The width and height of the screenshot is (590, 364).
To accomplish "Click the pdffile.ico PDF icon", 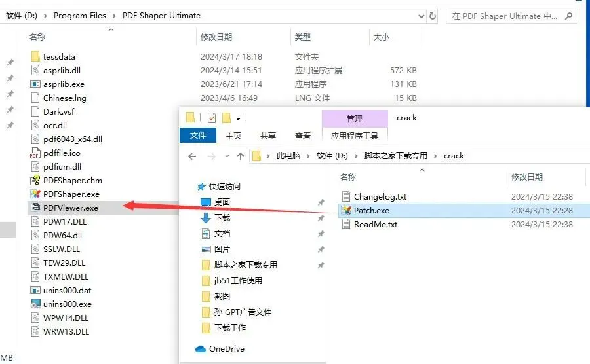I will click(x=35, y=153).
